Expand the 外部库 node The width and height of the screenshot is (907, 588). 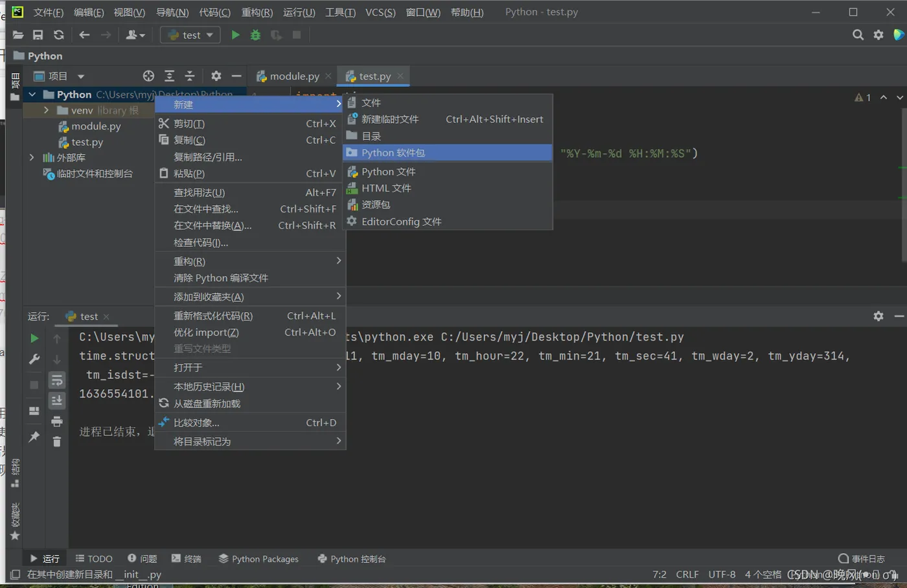(32, 157)
